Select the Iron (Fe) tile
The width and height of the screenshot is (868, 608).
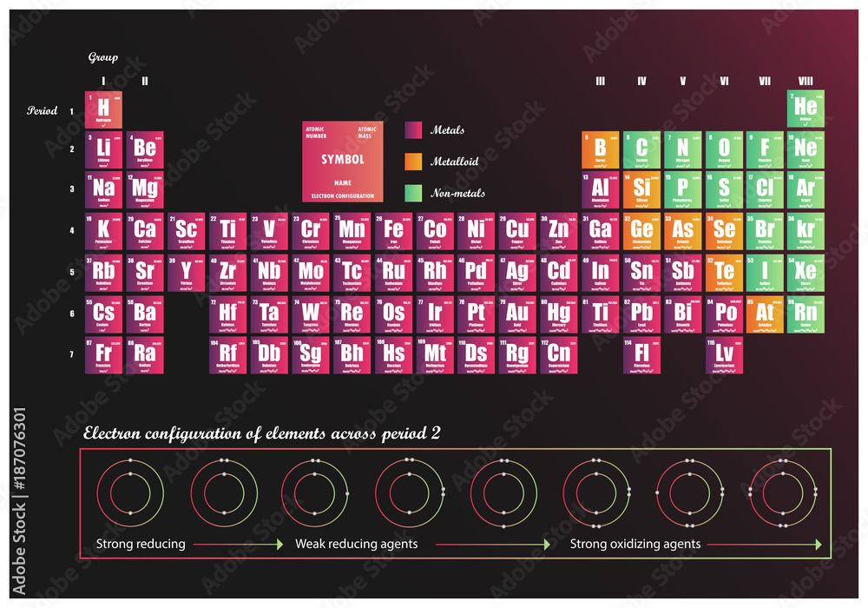coord(393,231)
